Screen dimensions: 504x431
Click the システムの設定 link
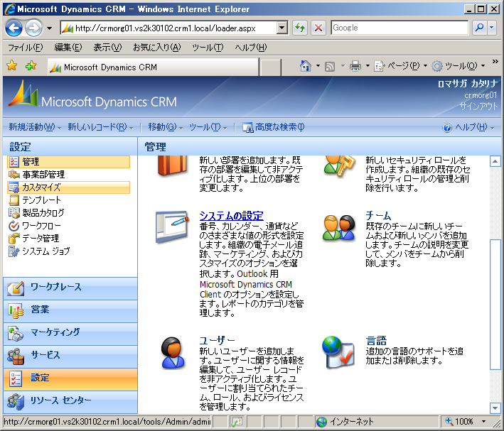click(231, 216)
